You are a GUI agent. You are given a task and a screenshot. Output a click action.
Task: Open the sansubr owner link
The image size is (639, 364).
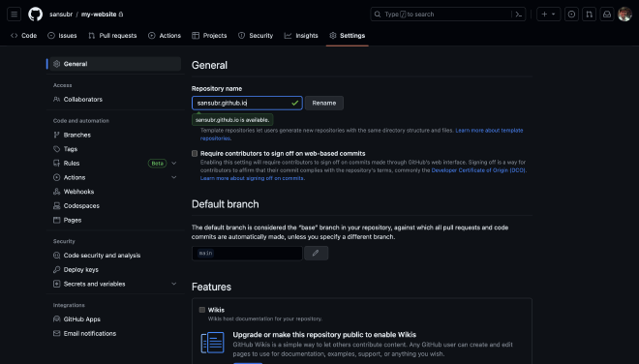click(61, 15)
